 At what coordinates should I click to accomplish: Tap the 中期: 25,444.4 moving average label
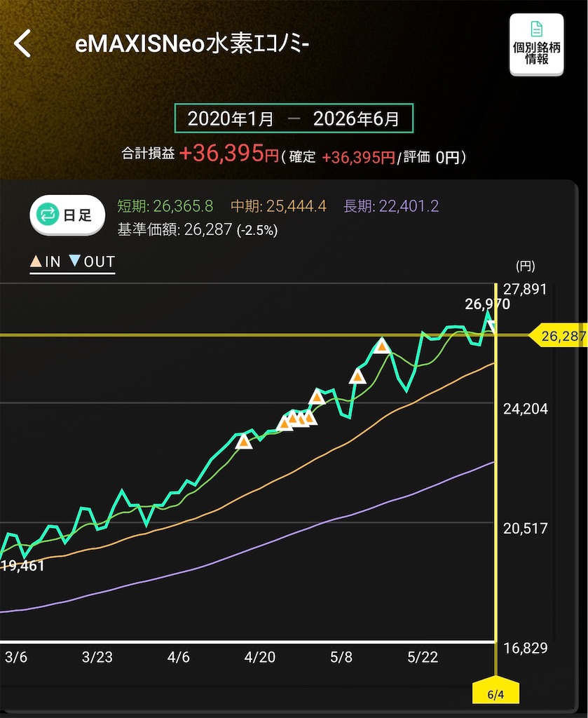pyautogui.click(x=278, y=206)
